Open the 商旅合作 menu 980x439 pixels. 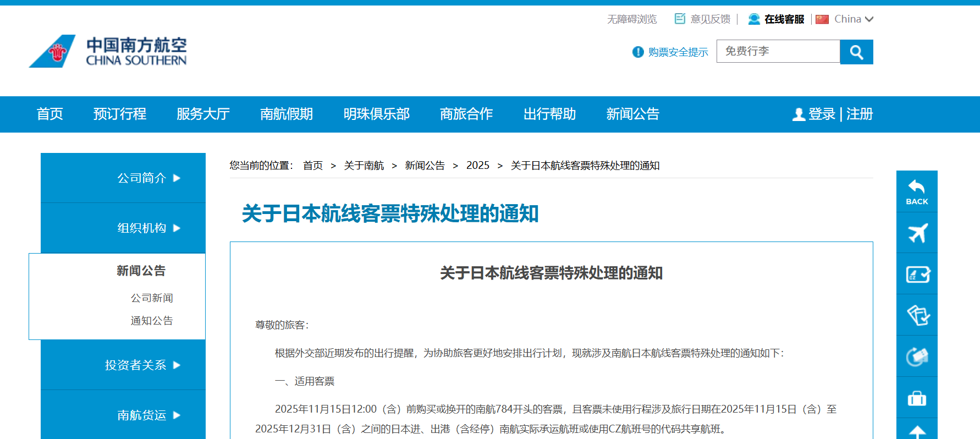coord(466,114)
